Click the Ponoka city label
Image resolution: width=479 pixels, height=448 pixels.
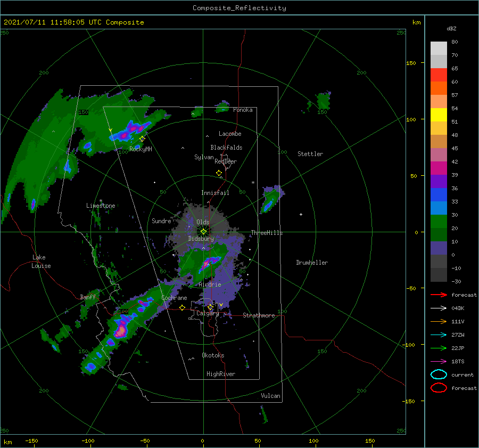click(243, 110)
